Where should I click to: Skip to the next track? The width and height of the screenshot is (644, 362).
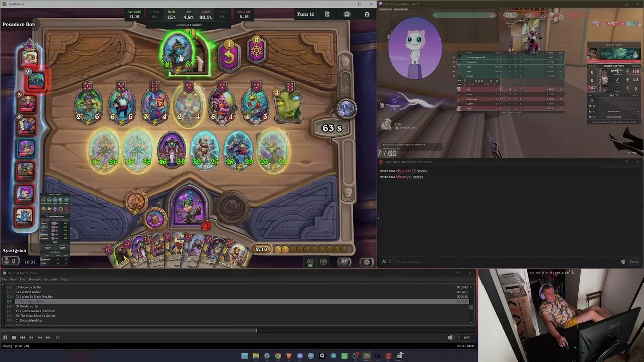click(x=49, y=338)
